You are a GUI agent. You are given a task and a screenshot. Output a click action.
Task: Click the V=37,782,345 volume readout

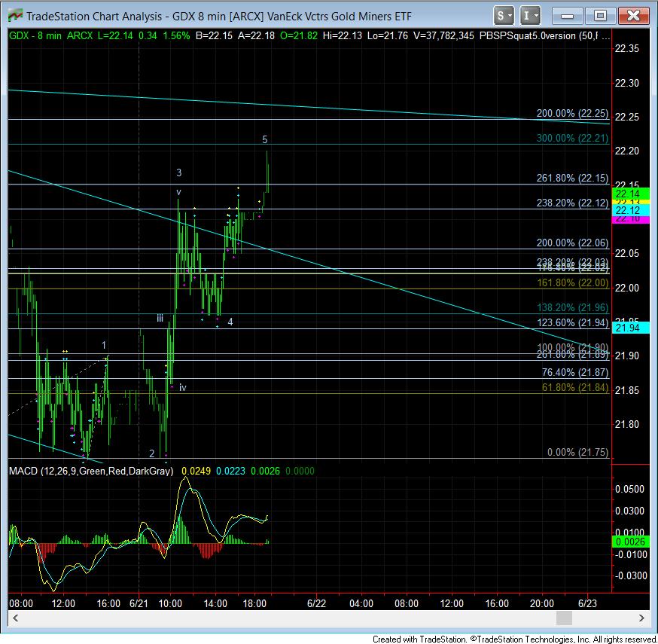[x=443, y=35]
